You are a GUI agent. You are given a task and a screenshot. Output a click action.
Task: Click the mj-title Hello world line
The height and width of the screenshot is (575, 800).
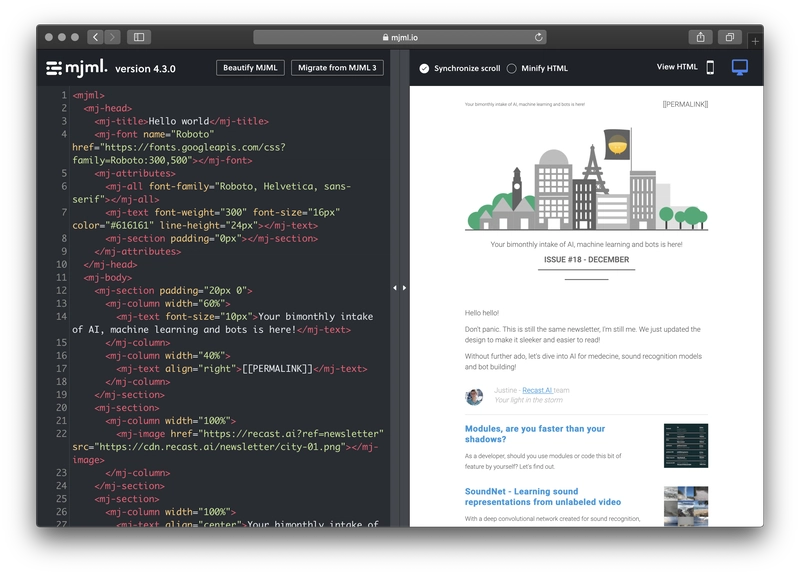(x=181, y=121)
